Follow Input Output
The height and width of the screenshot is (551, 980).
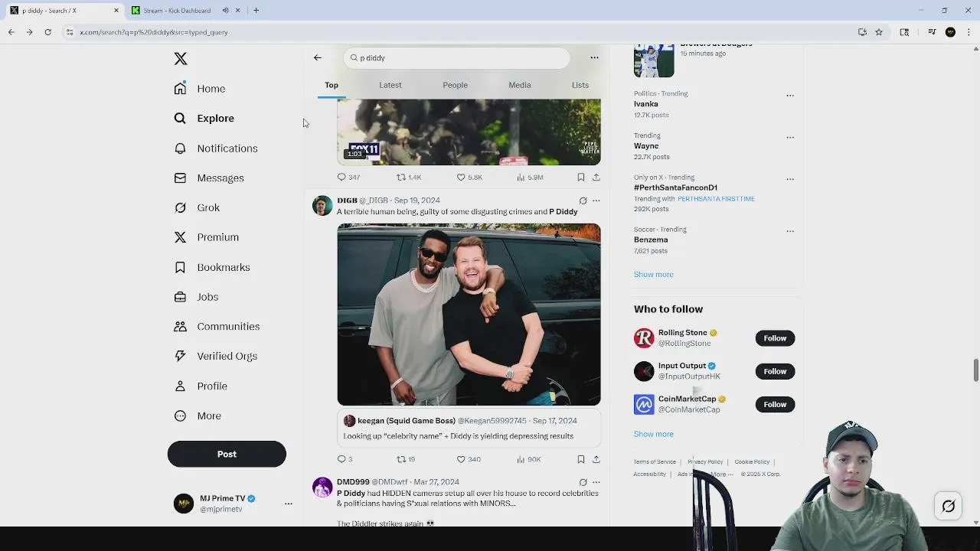(x=775, y=371)
